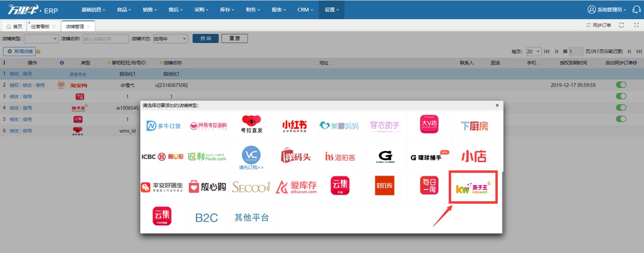The image size is (644, 253).
Task: Choose the 多牛订货 store type
Action: click(x=163, y=126)
